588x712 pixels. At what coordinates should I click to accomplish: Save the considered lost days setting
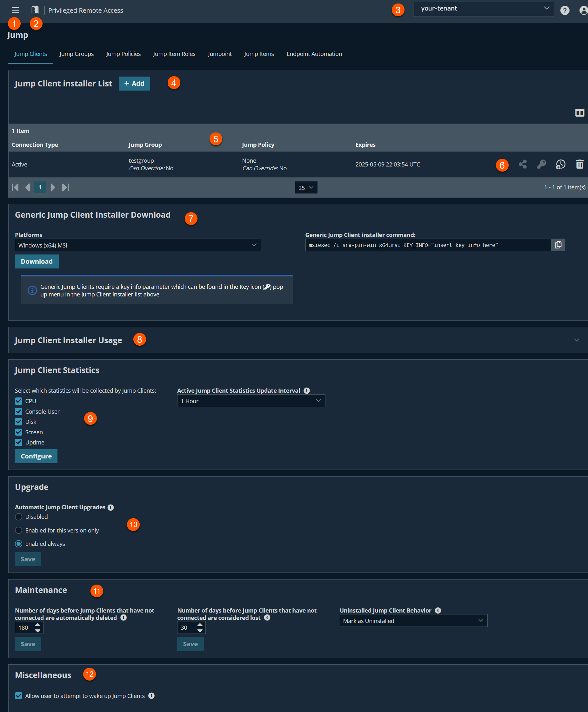tap(190, 644)
